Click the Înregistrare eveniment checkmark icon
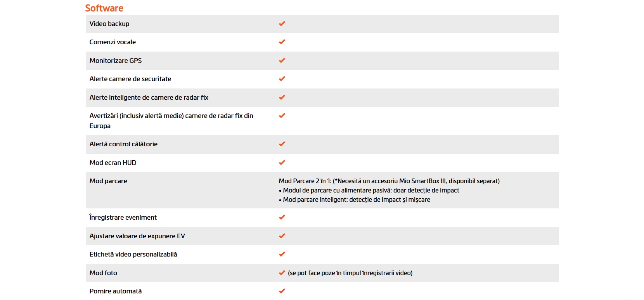Image resolution: width=644 pixels, height=300 pixels. 282,217
